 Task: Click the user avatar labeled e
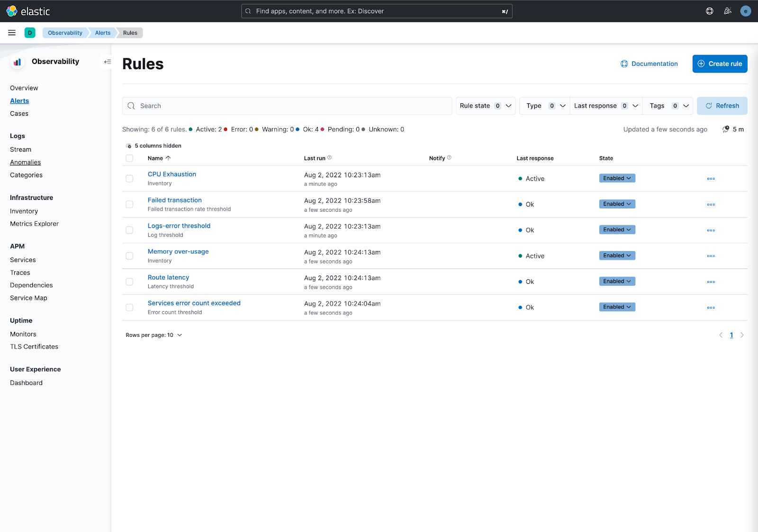[x=745, y=11]
